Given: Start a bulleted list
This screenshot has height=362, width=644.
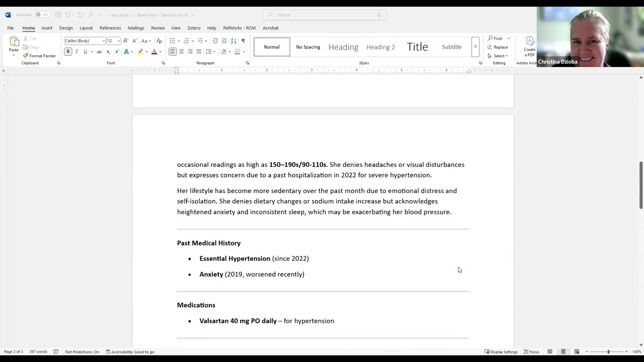Looking at the screenshot, I should point(172,41).
